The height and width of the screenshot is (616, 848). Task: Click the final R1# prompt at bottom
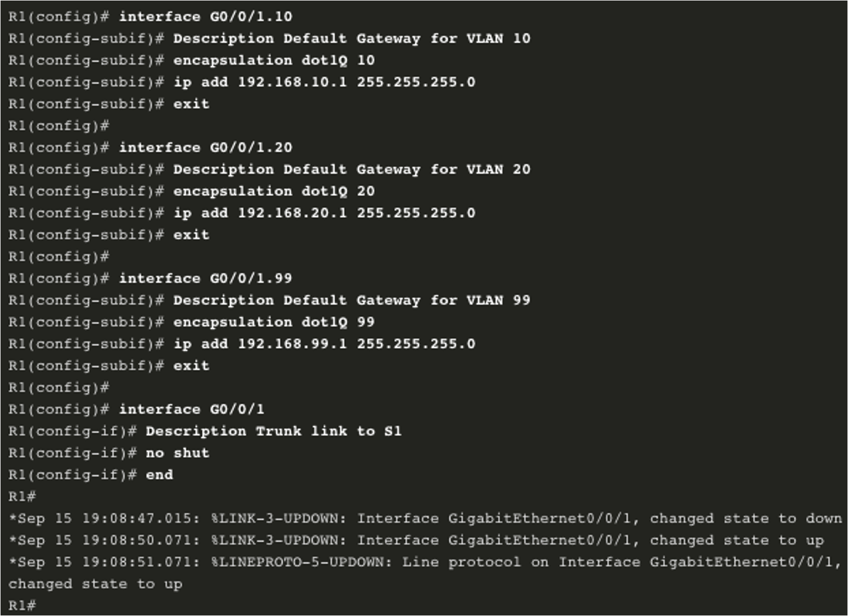pyautogui.click(x=22, y=606)
